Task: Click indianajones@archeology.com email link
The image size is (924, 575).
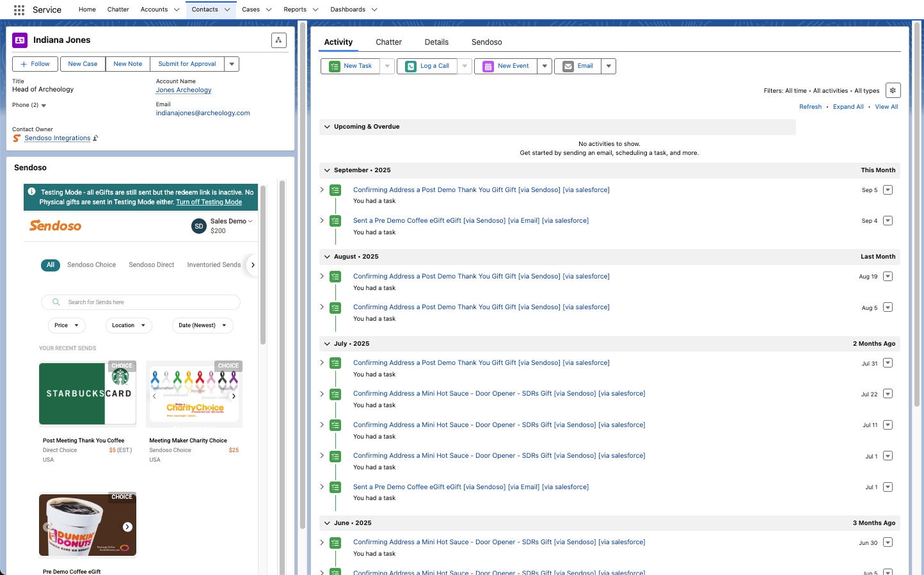Action: click(x=203, y=113)
